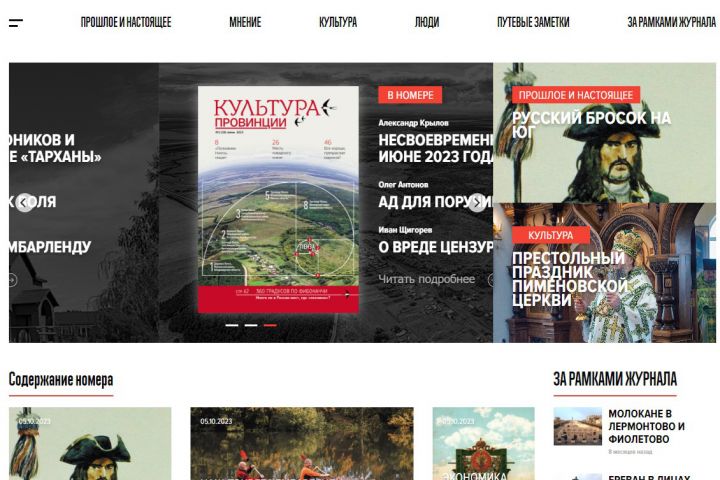Open Несвоевременные article by Александр Крылов

pyautogui.click(x=435, y=148)
